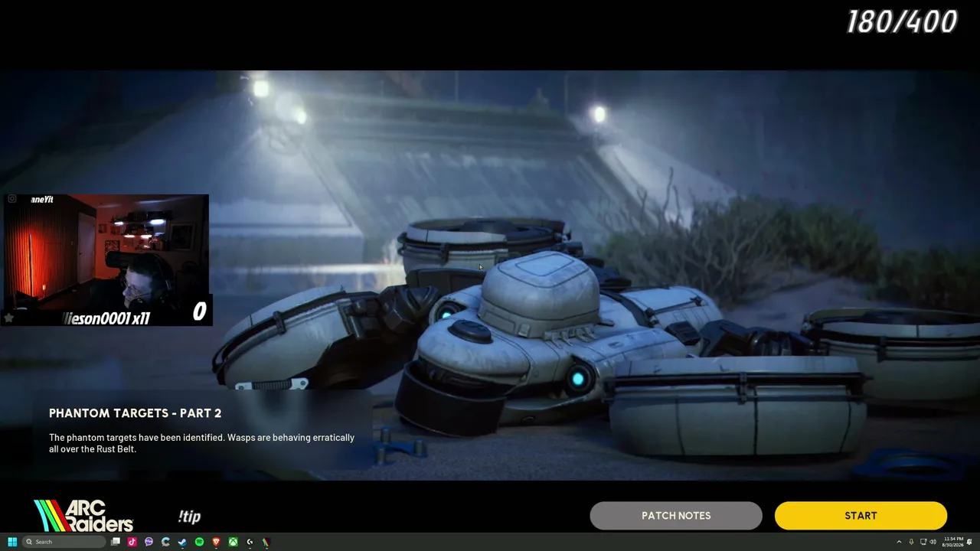The width and height of the screenshot is (980, 551).
Task: Click the microphone tray icon
Action: [x=911, y=542]
